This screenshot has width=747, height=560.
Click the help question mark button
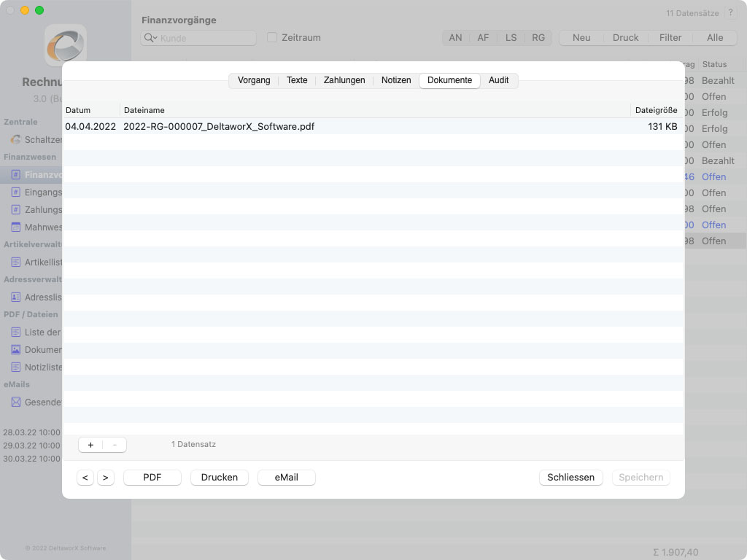[x=731, y=13]
